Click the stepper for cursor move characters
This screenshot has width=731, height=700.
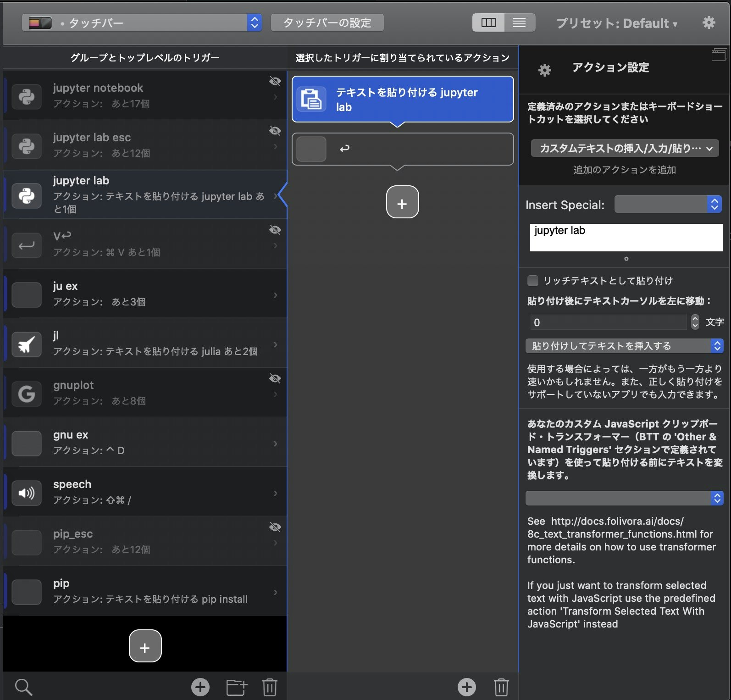click(x=695, y=322)
